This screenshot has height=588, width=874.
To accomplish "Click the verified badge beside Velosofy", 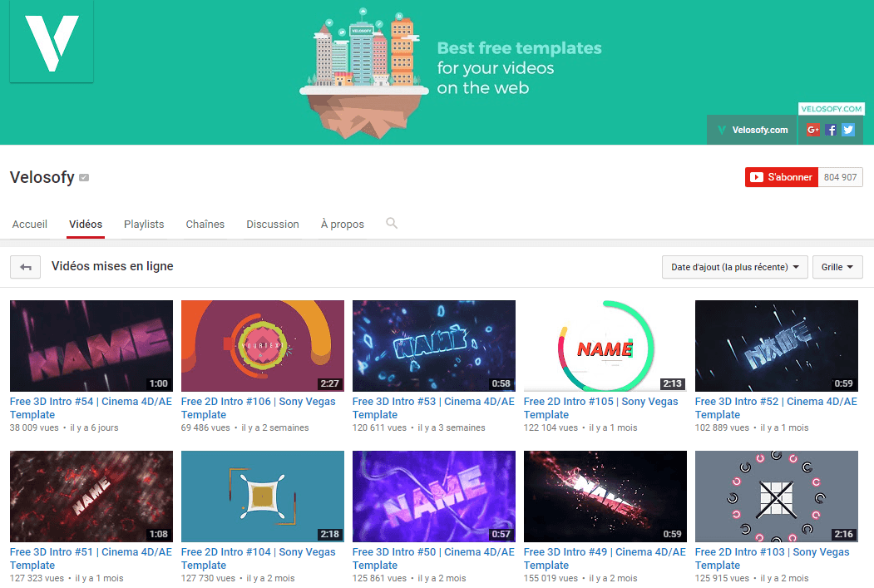I will coord(84,178).
